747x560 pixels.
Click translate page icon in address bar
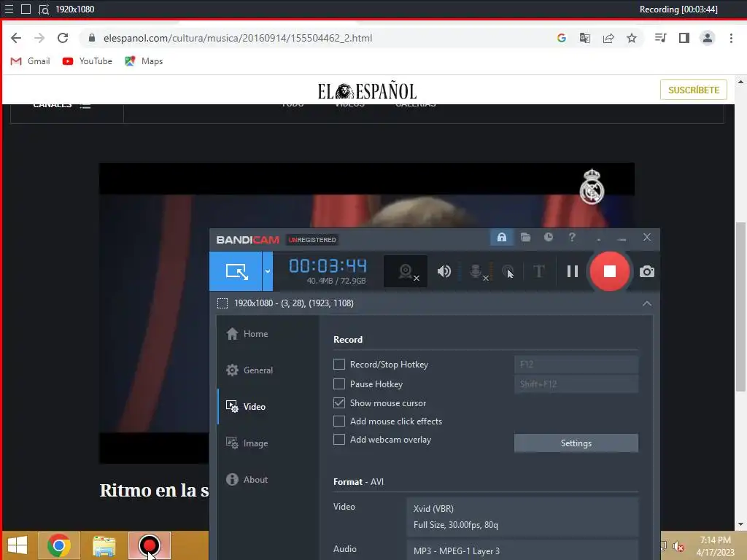click(x=585, y=38)
